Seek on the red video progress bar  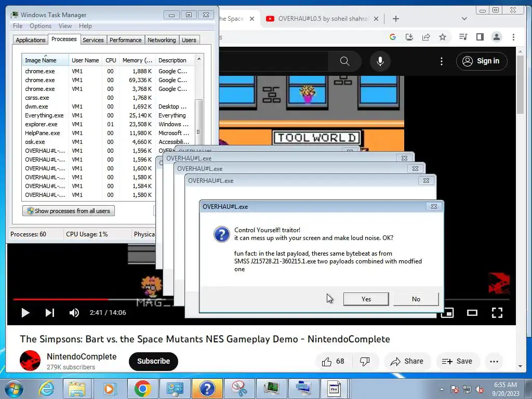[x=60, y=300]
